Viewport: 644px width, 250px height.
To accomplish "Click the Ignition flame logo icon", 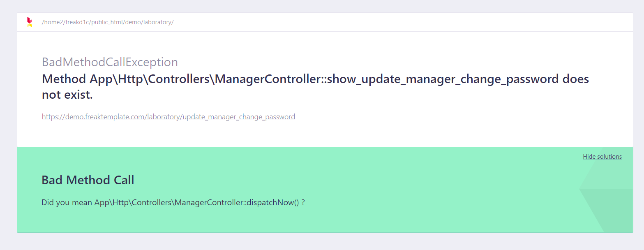I will pos(29,22).
